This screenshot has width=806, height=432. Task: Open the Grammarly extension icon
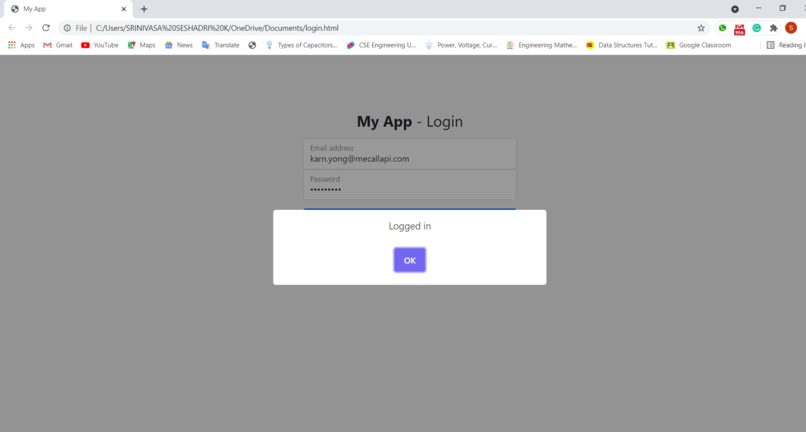pos(757,28)
